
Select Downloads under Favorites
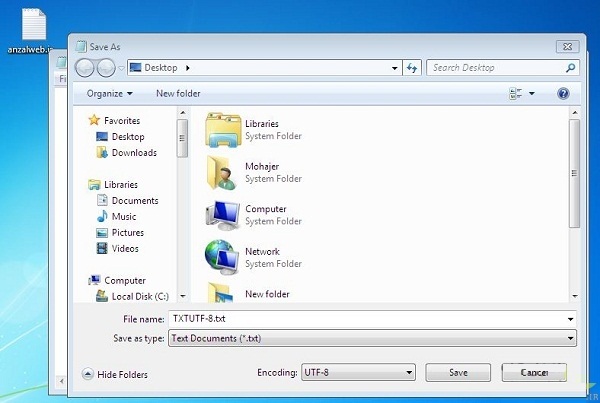point(133,153)
